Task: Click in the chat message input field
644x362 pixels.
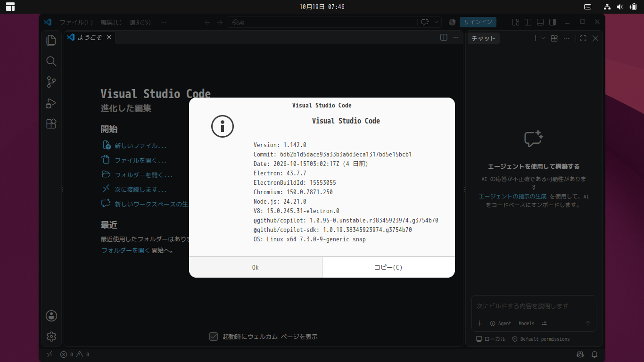Action: [534, 306]
